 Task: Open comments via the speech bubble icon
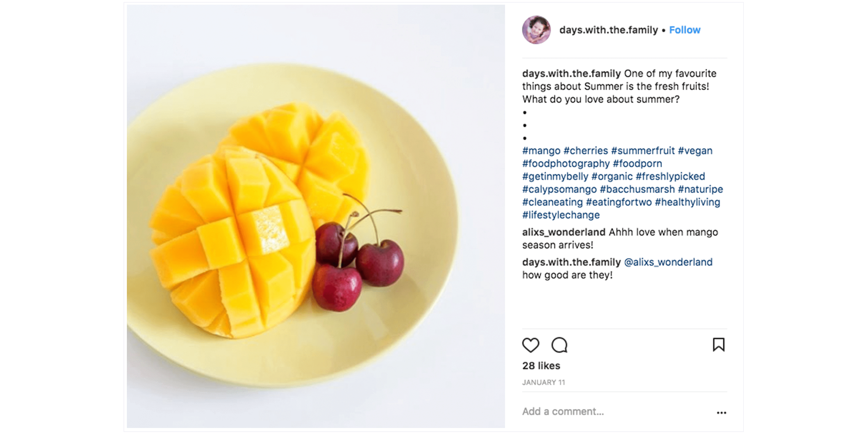coord(559,345)
